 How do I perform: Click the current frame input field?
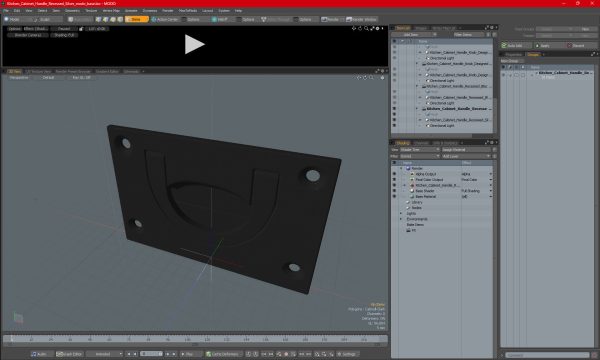pos(151,354)
